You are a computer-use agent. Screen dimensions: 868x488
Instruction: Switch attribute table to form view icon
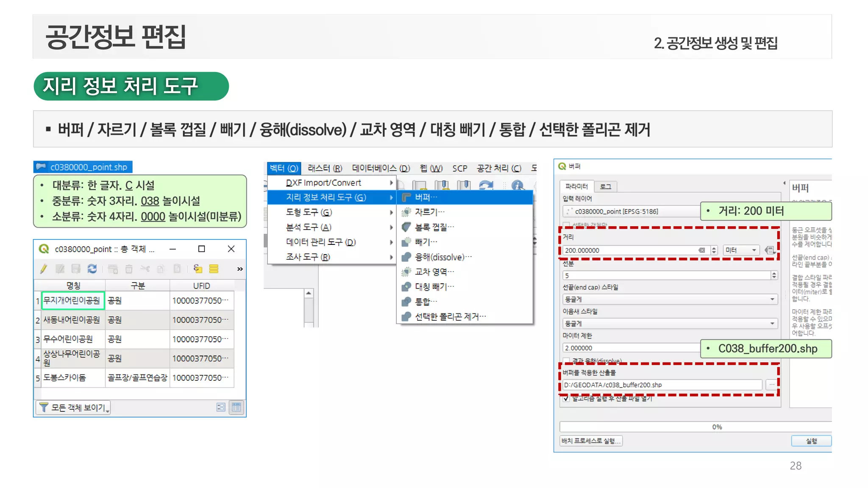click(221, 407)
